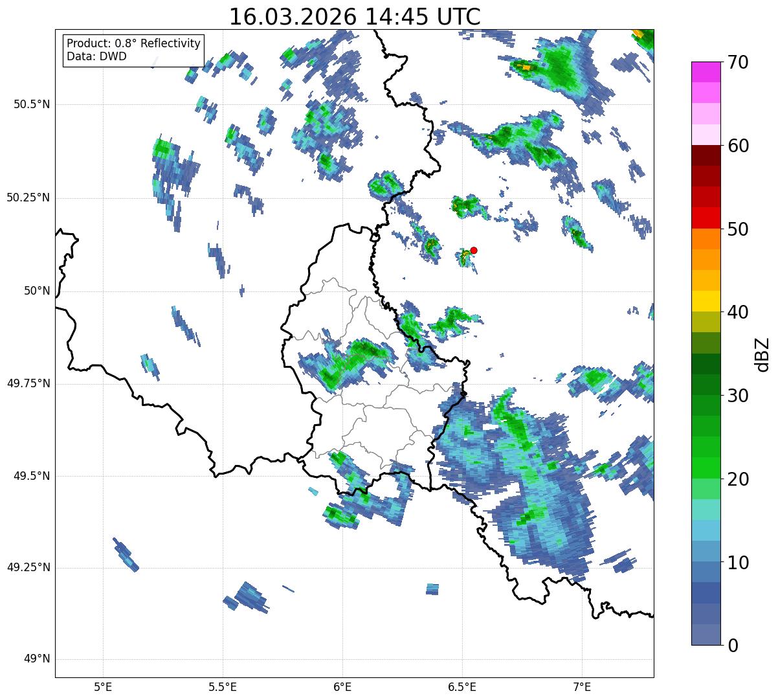Image resolution: width=778 pixels, height=700 pixels.
Task: Click the "Data: DWD" label
Action: point(96,57)
